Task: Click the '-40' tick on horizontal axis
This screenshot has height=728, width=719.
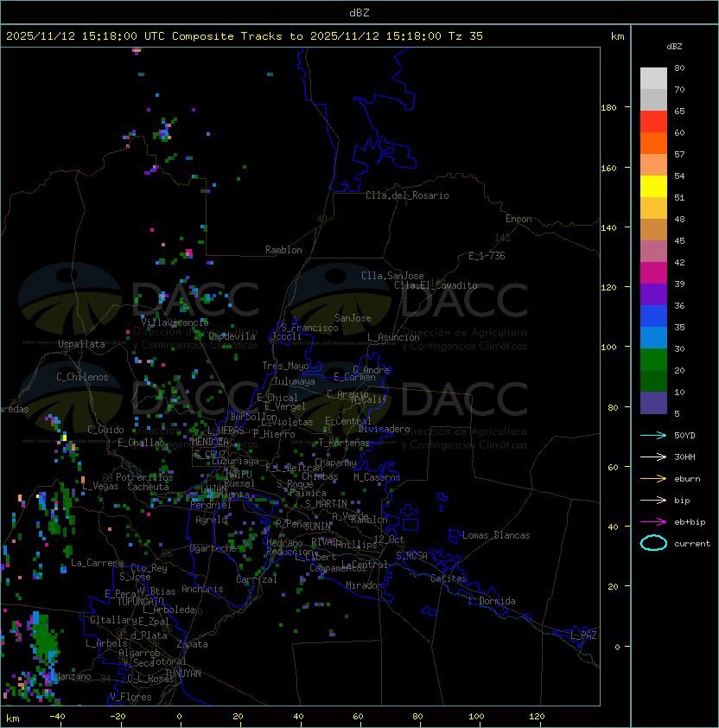Action: [57, 717]
